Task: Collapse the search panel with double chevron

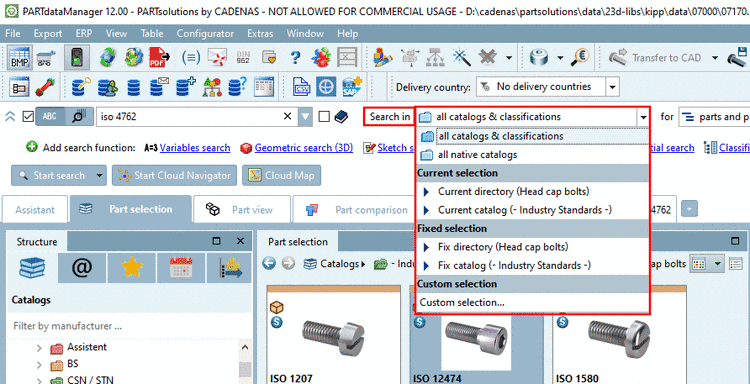Action: coord(10,117)
